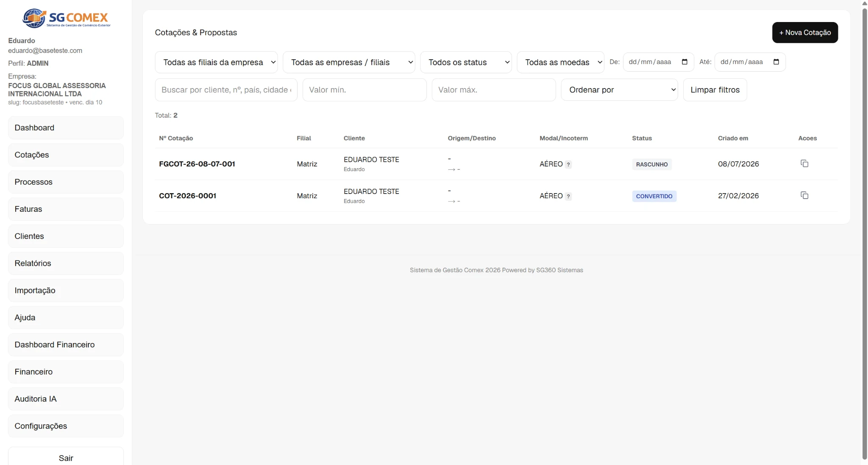Click the help icon next to AÉREO in FGCOT row
Image resolution: width=868 pixels, height=465 pixels.
(x=568, y=164)
